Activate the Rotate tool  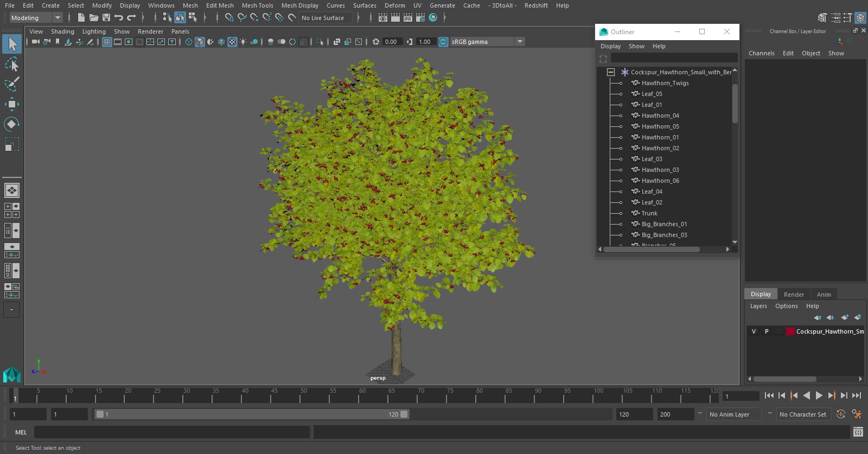point(12,124)
